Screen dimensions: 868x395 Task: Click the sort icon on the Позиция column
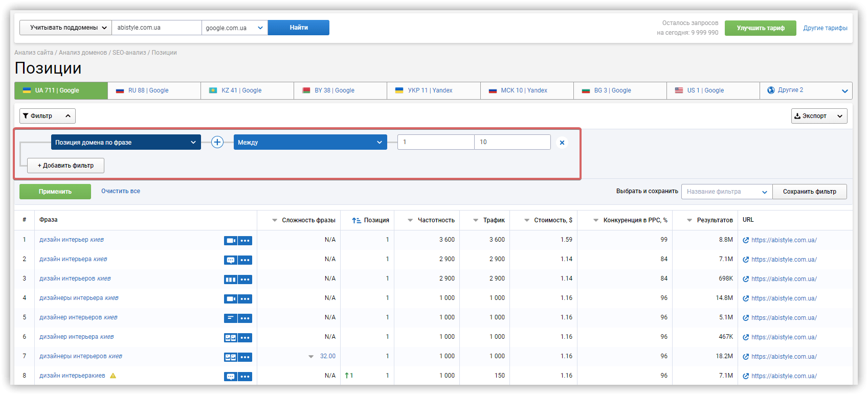[357, 220]
